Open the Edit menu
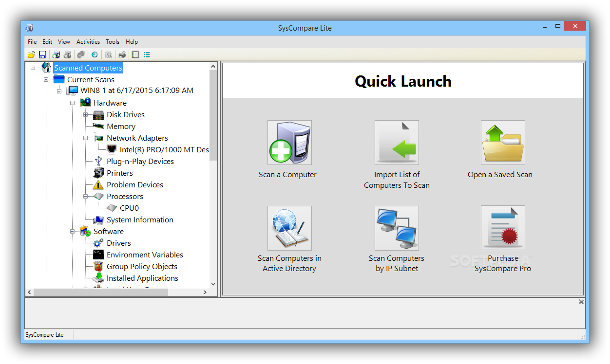 (x=47, y=42)
